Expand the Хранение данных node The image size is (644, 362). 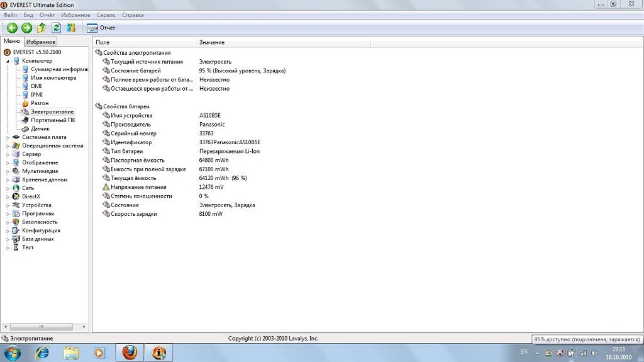pyautogui.click(x=8, y=180)
